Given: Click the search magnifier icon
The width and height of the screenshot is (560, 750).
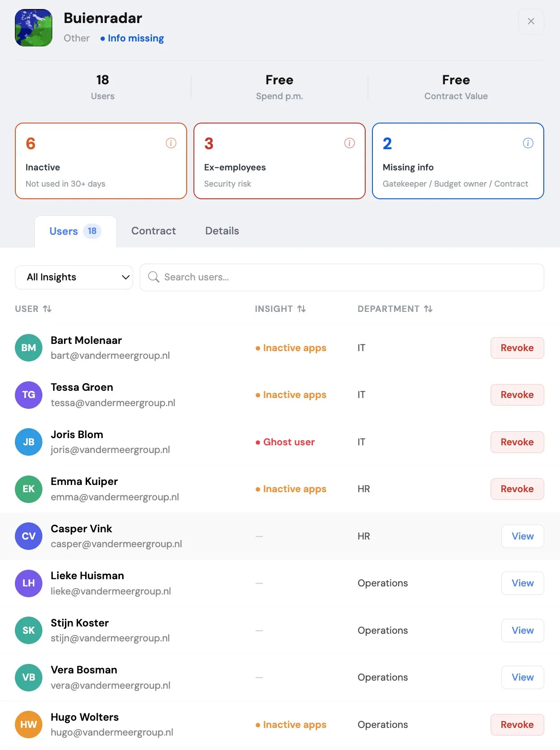Looking at the screenshot, I should click(154, 277).
